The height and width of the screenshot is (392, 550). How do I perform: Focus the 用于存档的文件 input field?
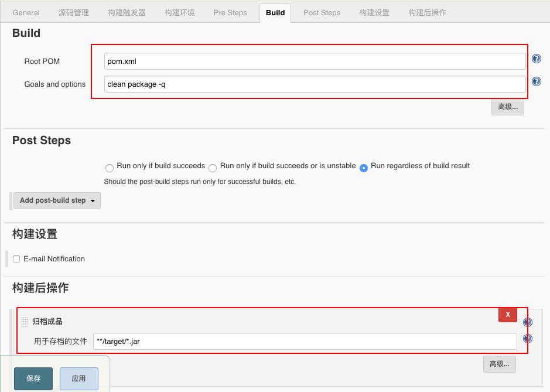click(305, 342)
